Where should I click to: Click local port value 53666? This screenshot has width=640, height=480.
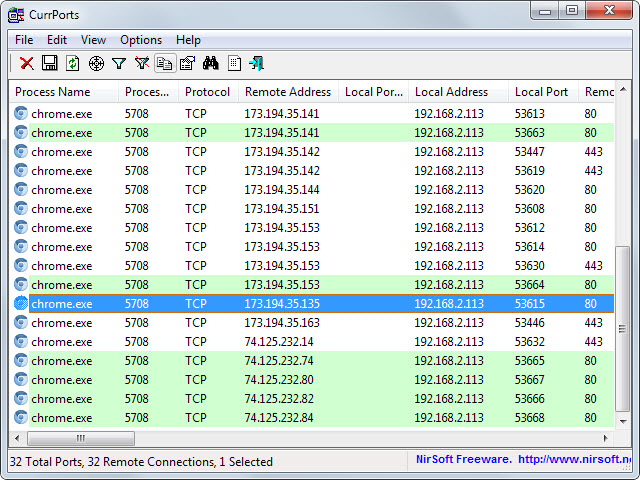pos(529,399)
